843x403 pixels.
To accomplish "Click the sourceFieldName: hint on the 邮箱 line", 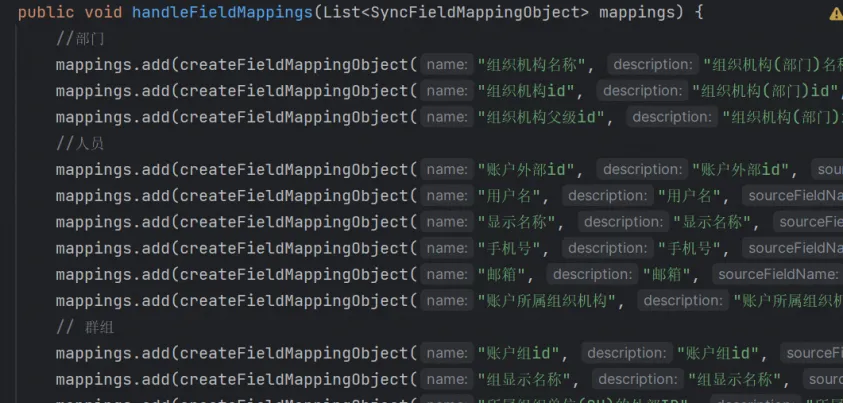I will (776, 274).
